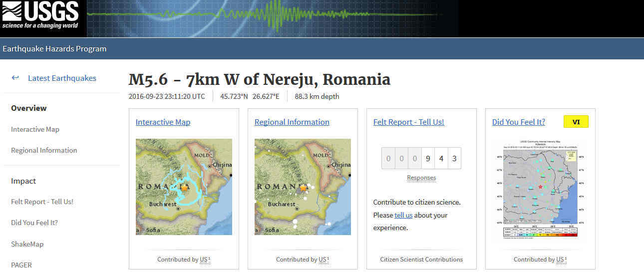Select Overview in the sidebar
Image resolution: width=644 pixels, height=276 pixels.
29,108
